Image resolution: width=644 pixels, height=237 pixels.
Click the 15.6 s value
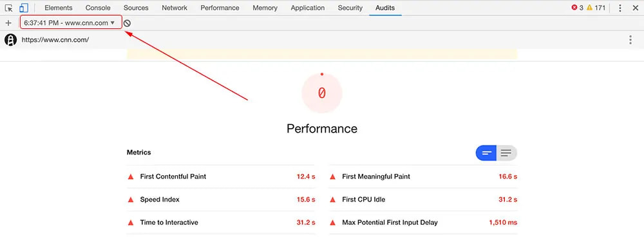click(x=306, y=200)
